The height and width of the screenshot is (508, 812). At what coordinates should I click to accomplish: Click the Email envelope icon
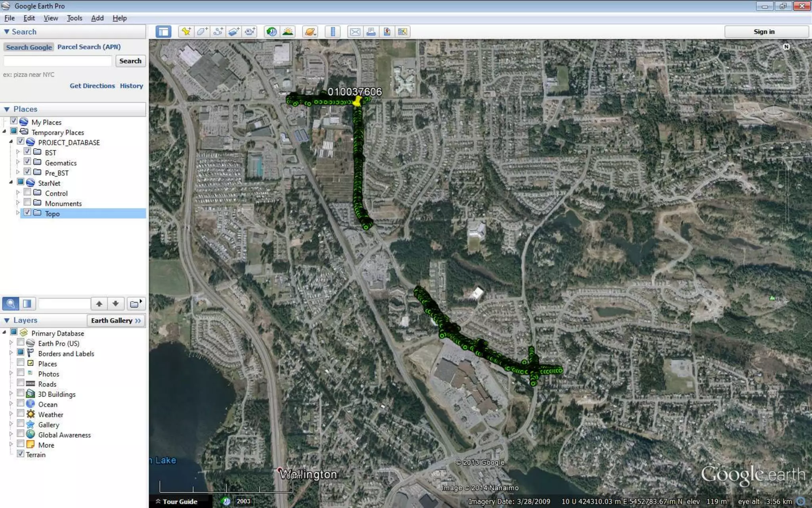coord(355,32)
